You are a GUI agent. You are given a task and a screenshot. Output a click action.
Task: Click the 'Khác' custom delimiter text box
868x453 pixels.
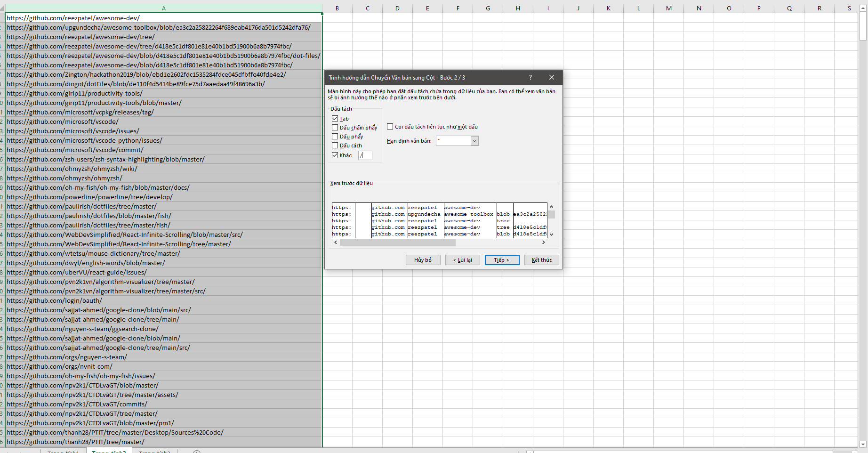[x=365, y=155]
